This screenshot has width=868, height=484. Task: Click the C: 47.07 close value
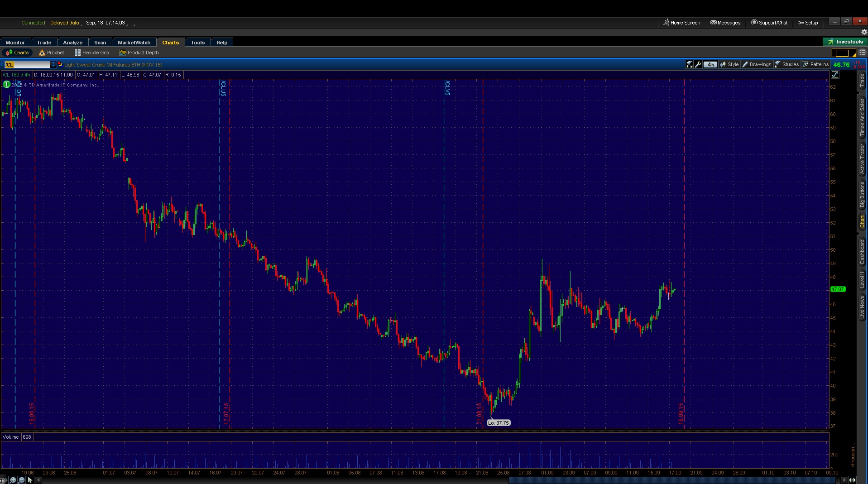[x=153, y=75]
